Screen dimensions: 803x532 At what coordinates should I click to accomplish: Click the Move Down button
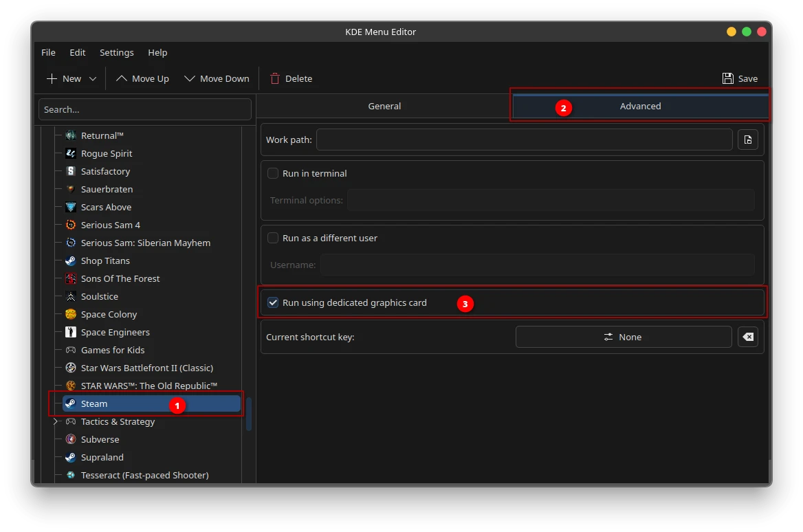[x=217, y=79]
